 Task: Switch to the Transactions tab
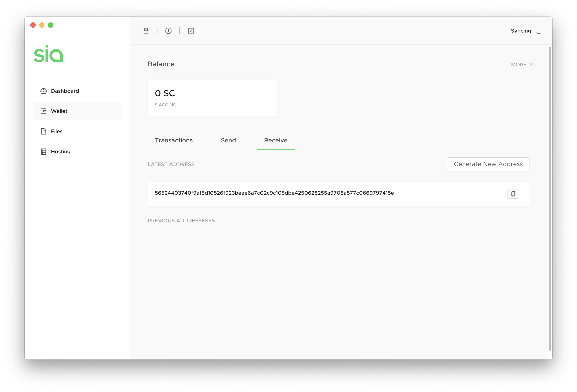tap(174, 140)
